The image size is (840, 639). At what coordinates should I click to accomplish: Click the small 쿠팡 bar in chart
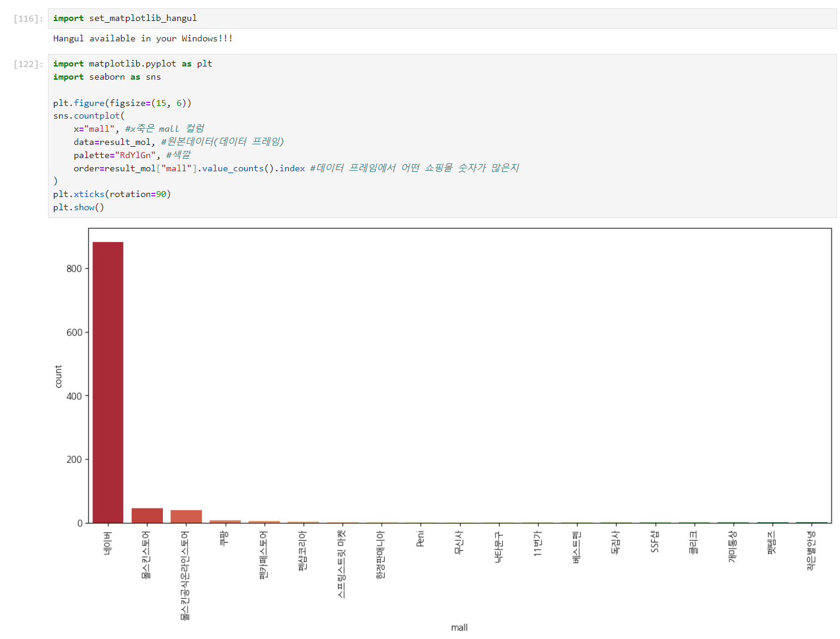(x=225, y=522)
